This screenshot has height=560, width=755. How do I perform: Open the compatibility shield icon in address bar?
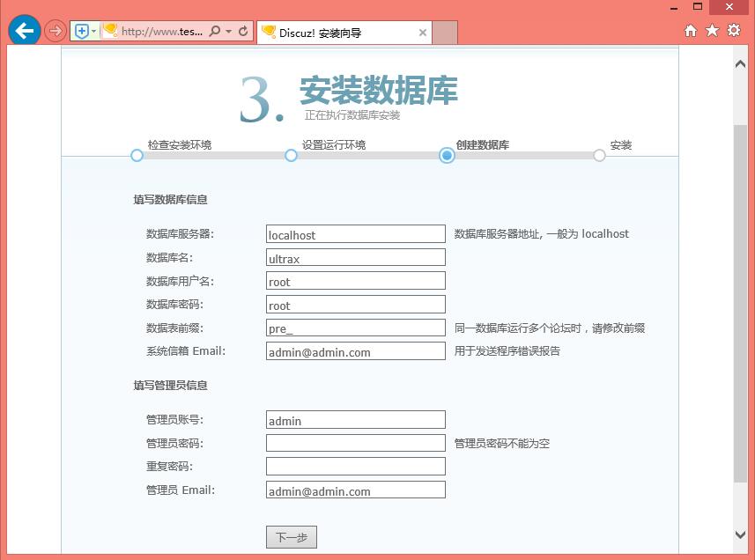coord(82,32)
